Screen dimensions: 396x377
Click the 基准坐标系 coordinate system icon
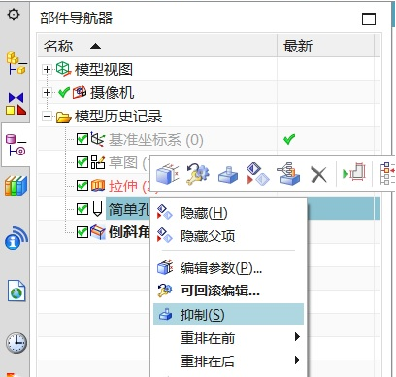tap(98, 139)
